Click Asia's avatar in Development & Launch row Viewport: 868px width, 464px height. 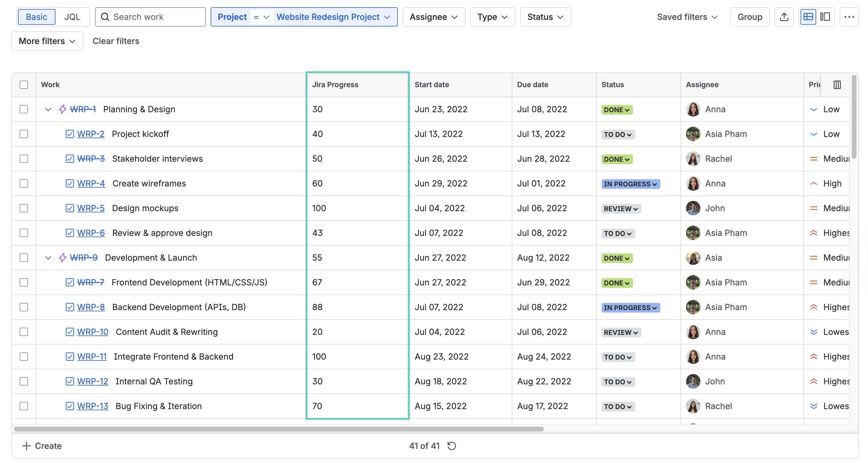click(693, 258)
